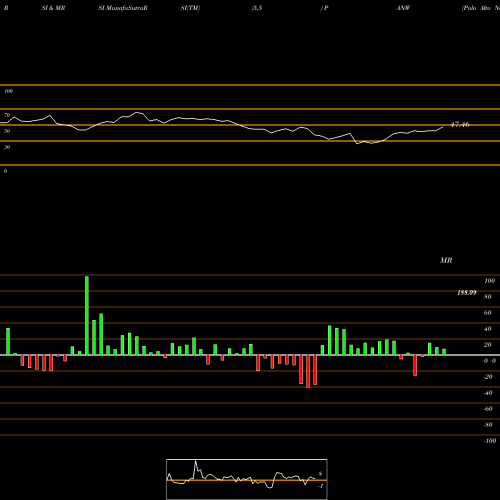Click the deepest red histogram bar

[x=308, y=371]
